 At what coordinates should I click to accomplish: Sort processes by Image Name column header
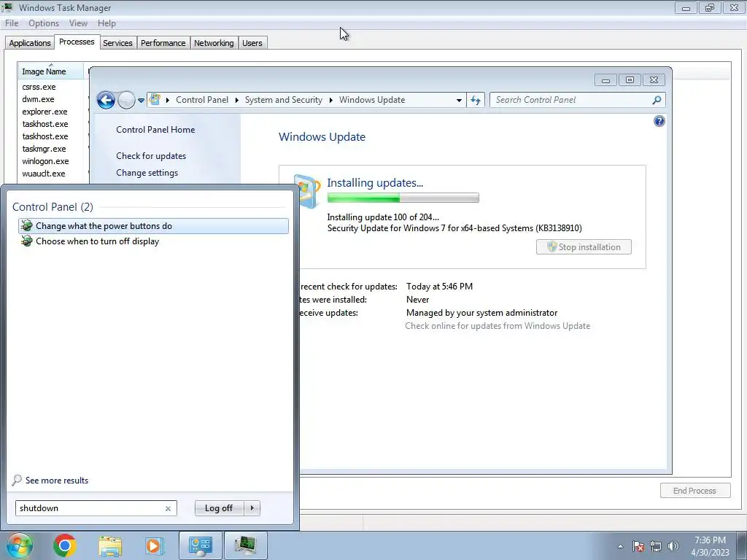click(x=50, y=71)
